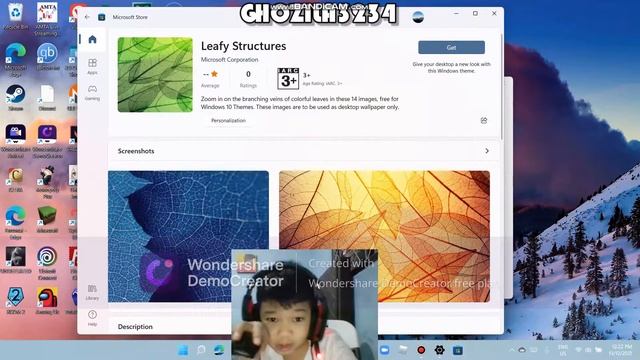The image size is (640, 360).
Task: Open Microsoft Edge from the taskbar
Action: tap(219, 350)
